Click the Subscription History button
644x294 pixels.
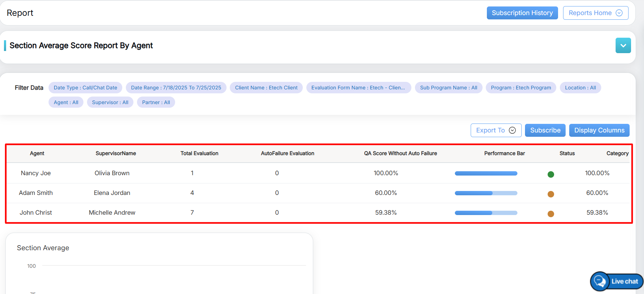pos(522,13)
